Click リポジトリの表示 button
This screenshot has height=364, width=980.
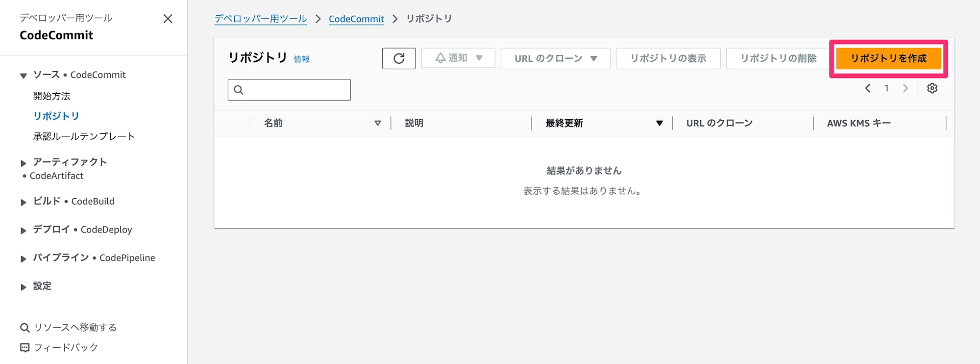668,58
